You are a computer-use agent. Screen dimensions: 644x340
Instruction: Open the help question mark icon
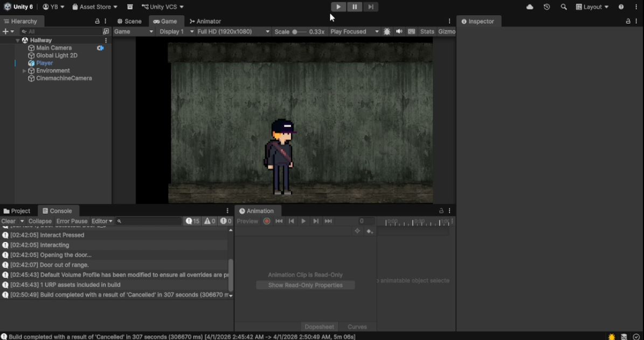[x=621, y=6]
